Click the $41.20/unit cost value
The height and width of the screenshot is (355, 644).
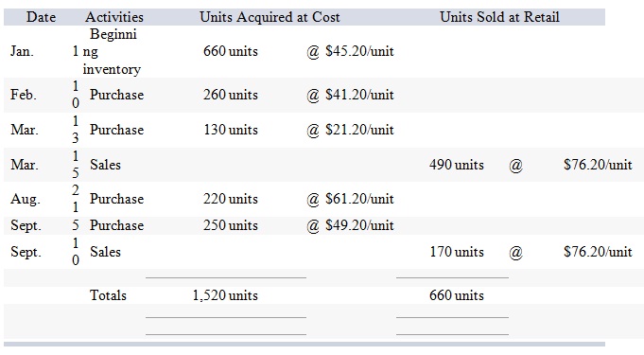pos(359,95)
